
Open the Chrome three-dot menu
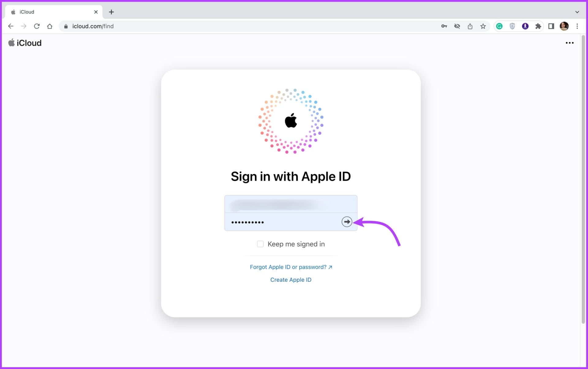[x=577, y=26]
